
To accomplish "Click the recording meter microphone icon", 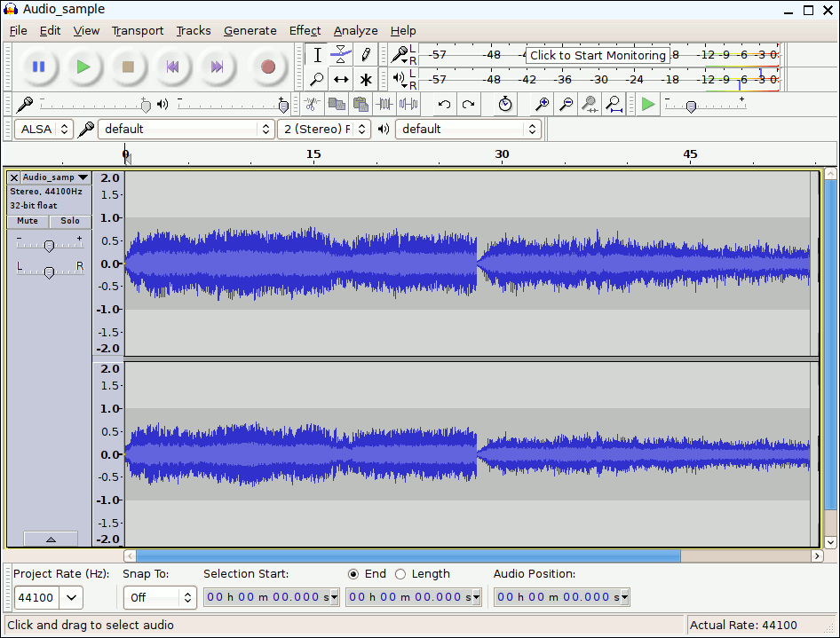I will 400,54.
